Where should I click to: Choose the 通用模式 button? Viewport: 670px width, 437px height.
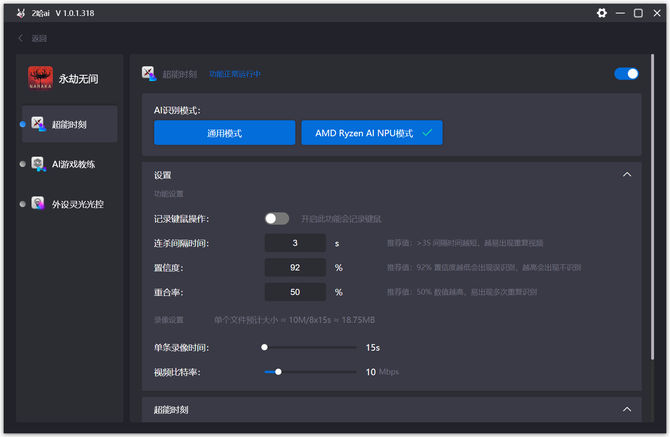point(224,133)
